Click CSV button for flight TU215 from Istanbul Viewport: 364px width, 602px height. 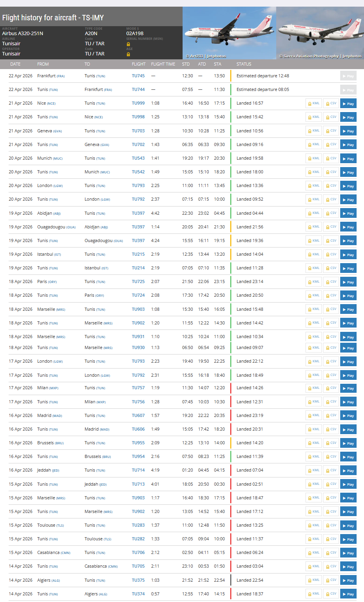tap(331, 255)
